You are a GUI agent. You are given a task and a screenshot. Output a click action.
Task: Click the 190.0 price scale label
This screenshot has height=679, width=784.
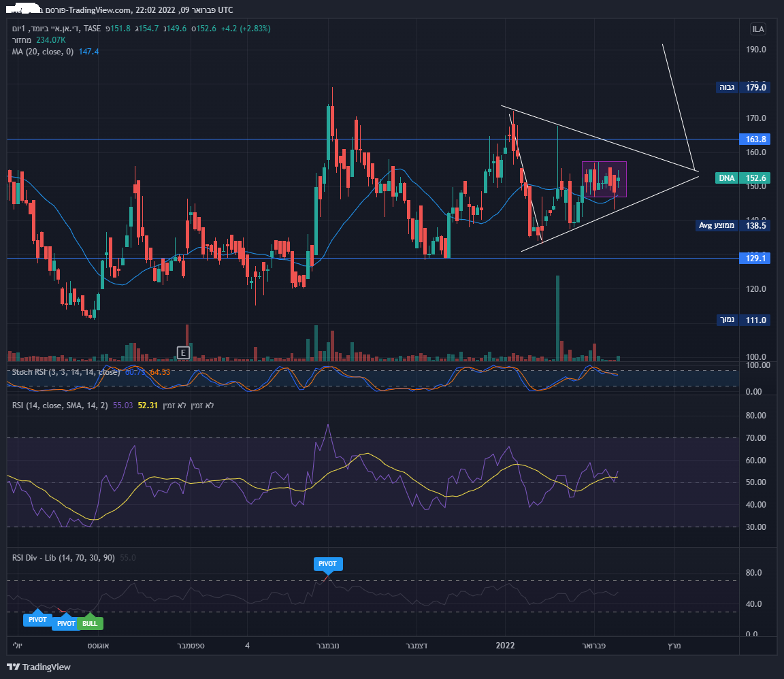tap(755, 50)
